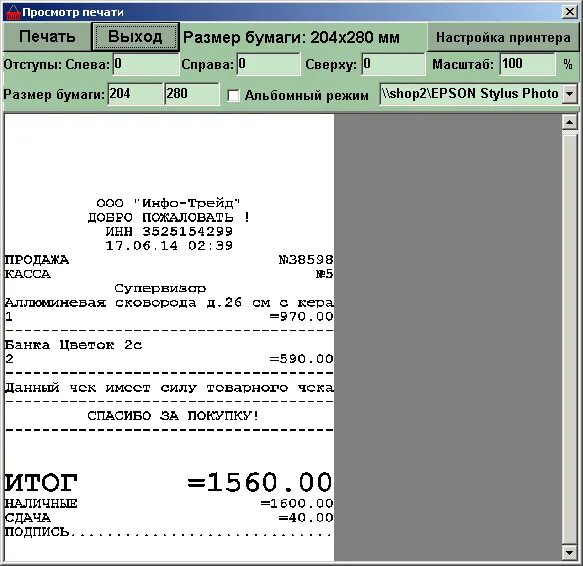583x566 pixels.
Task: Click the date '17.06.14 02:39'
Action: [169, 245]
